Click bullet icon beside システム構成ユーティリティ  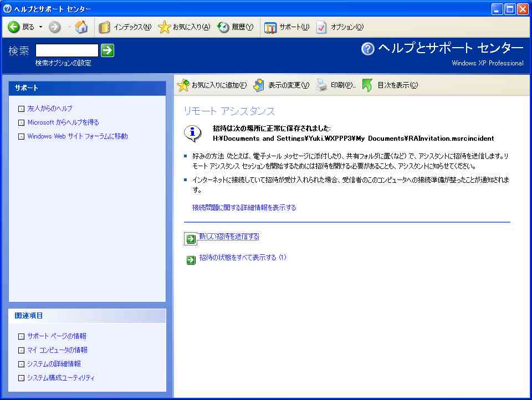tap(22, 378)
